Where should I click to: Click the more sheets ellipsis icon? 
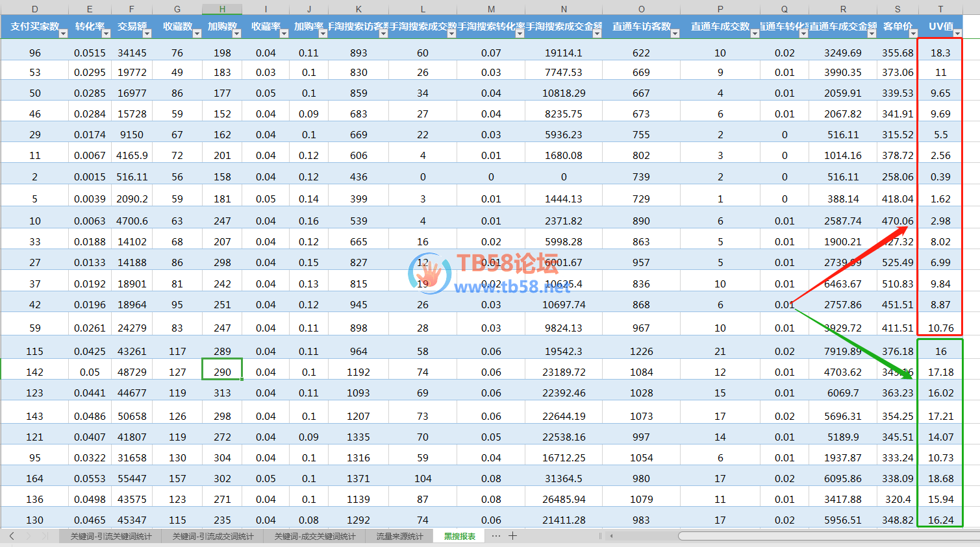(496, 536)
